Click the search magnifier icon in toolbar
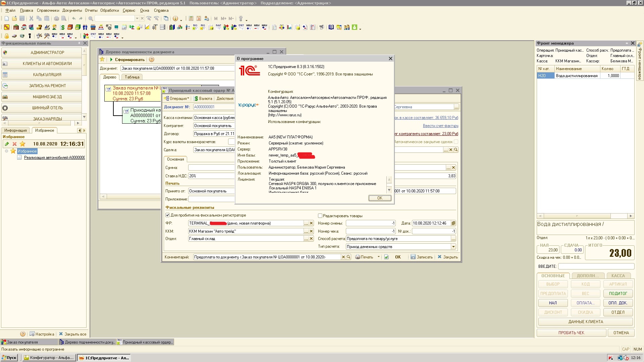The width and height of the screenshot is (644, 362). (x=91, y=18)
